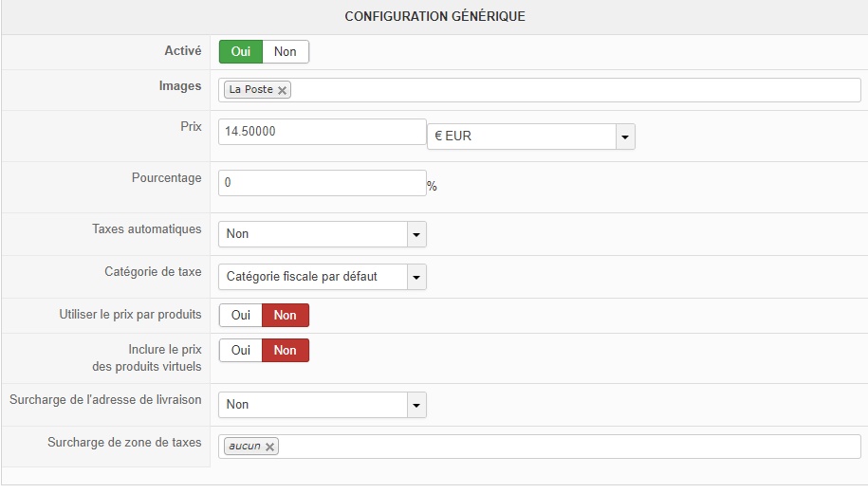The image size is (868, 493).
Task: Click the Configuration Générique header
Action: [x=434, y=17]
